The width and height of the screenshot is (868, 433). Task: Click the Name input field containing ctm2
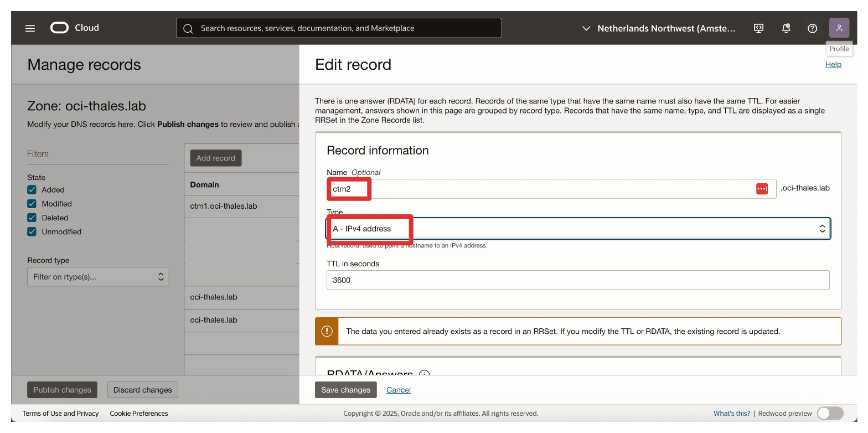click(x=551, y=189)
